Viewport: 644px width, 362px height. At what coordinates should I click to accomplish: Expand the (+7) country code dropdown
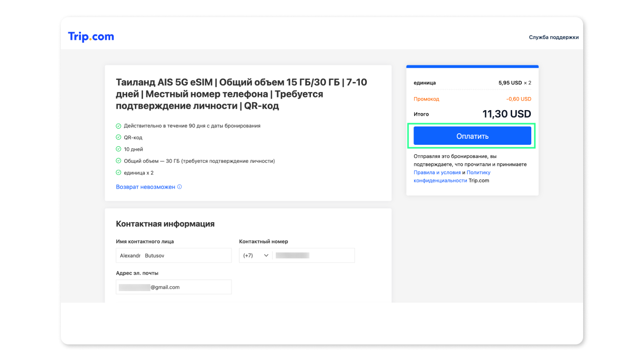256,255
